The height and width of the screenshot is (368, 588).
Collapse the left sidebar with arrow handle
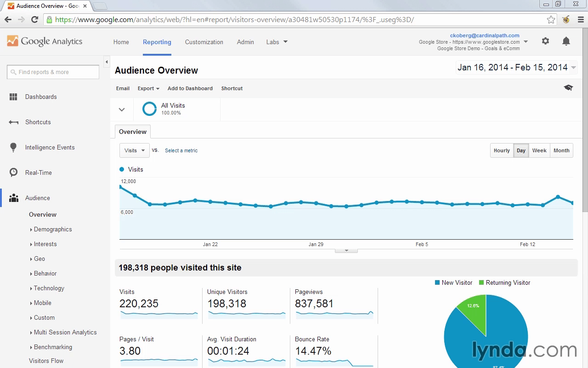tap(107, 62)
